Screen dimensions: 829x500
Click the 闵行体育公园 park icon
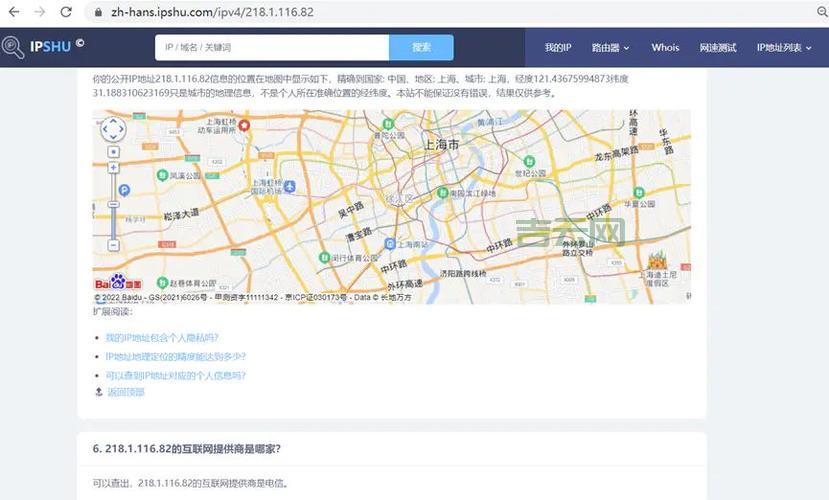click(x=325, y=257)
